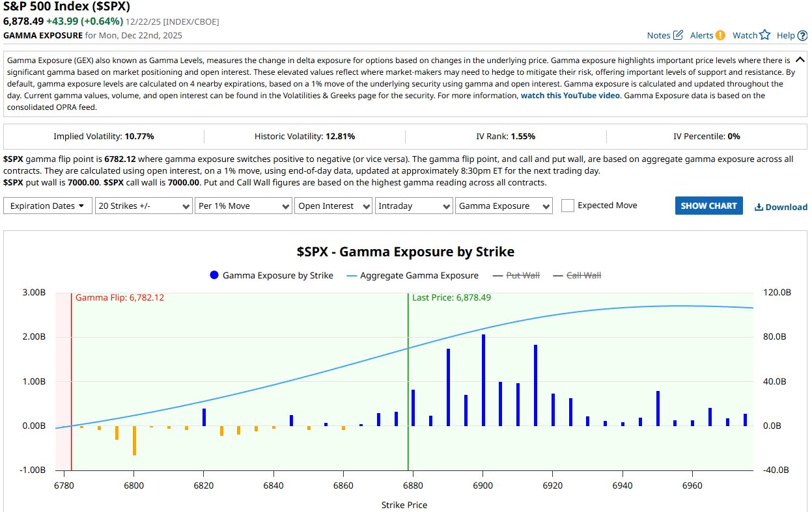Click the Notes edit icon
Screen dimensions: 812x512
pos(677,35)
